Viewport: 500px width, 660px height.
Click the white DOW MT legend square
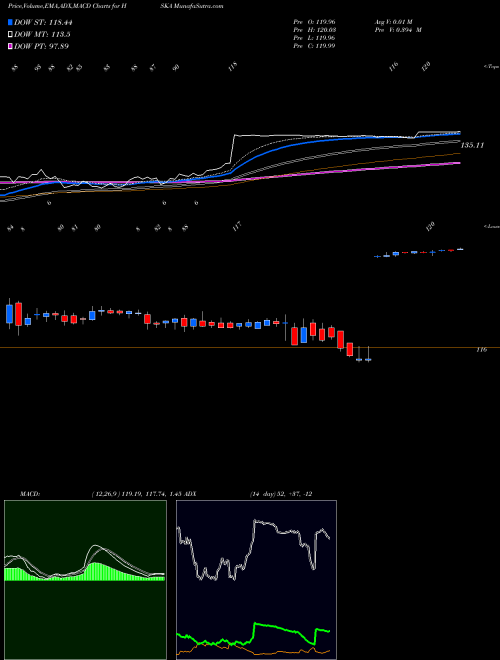[x=10, y=35]
